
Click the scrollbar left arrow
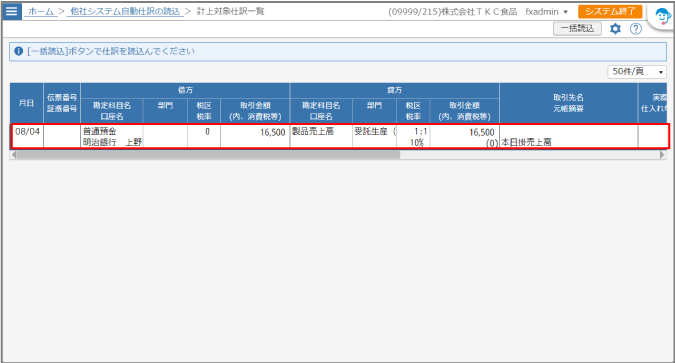[14, 155]
